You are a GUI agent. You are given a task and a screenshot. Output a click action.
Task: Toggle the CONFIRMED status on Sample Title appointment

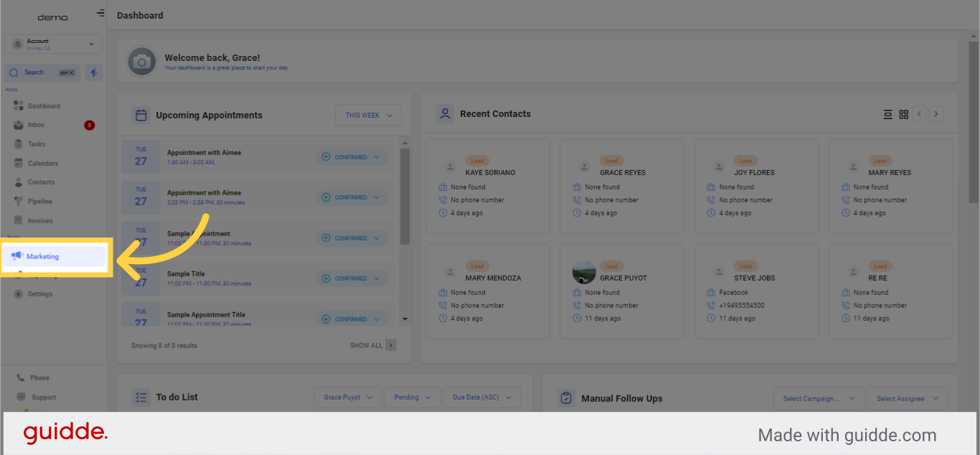352,278
